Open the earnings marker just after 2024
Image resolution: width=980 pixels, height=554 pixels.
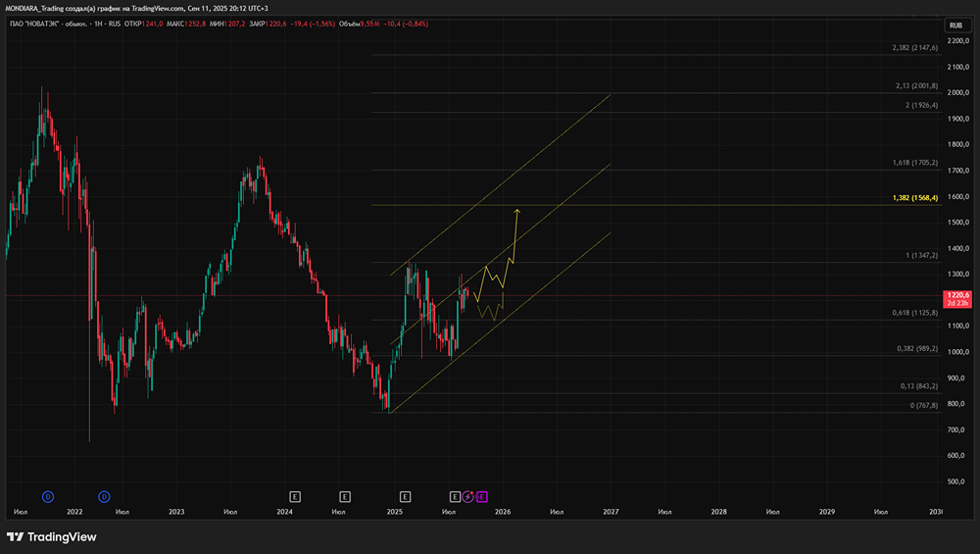pyautogui.click(x=295, y=497)
